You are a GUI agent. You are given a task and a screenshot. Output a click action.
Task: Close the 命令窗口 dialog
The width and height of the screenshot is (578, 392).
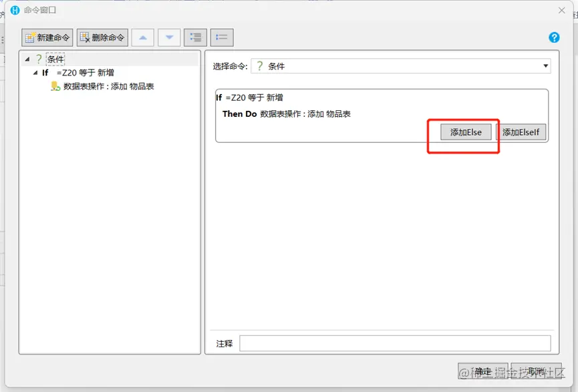(561, 10)
